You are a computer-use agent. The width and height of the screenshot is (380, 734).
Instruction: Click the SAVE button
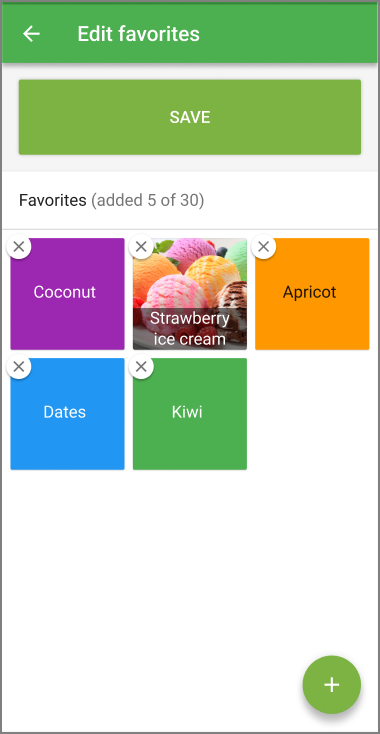pyautogui.click(x=190, y=117)
